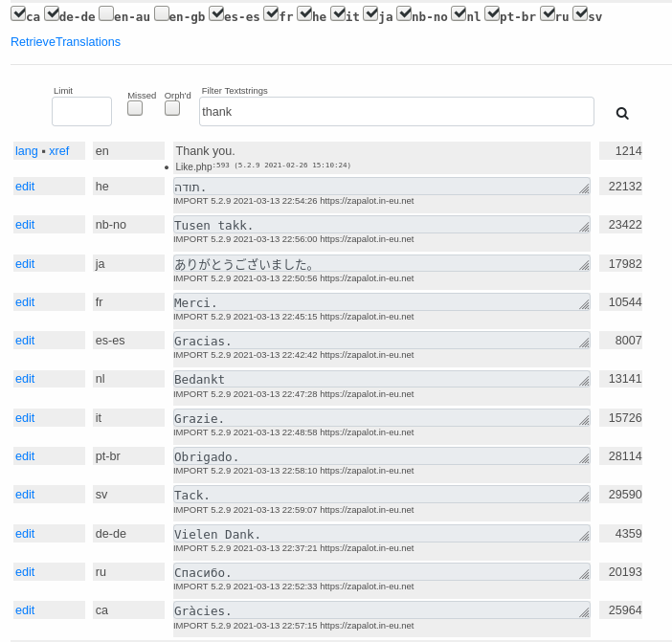The width and height of the screenshot is (672, 642).
Task: Click edit for the pt-br translation
Action: 25,456
